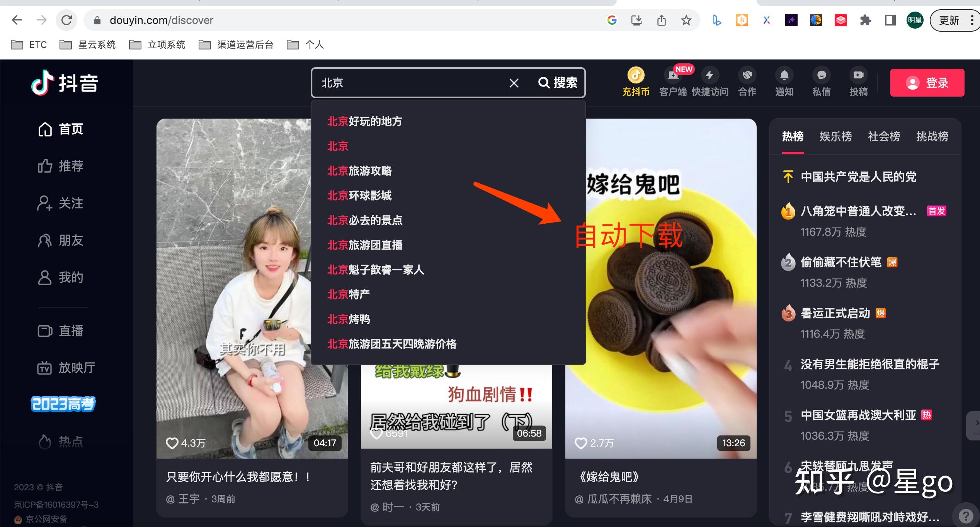Clear the search input with the X
The height and width of the screenshot is (527, 980).
click(514, 83)
